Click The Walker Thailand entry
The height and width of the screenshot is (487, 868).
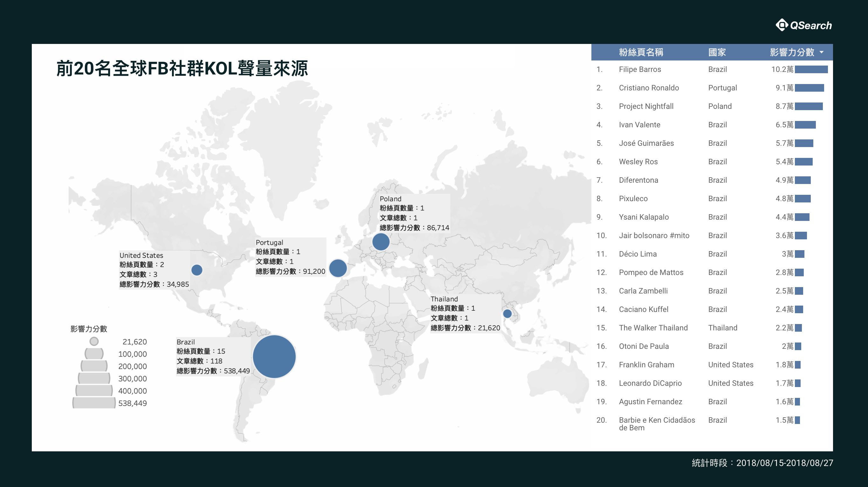click(653, 328)
